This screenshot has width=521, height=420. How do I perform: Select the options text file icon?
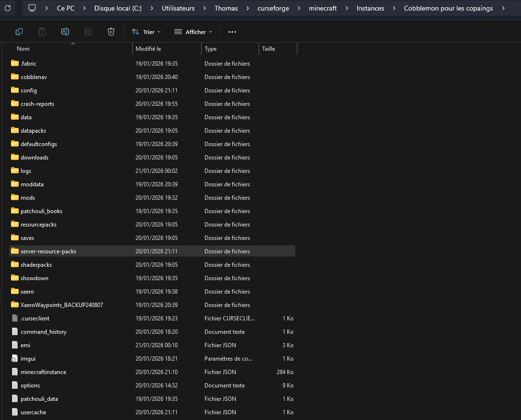[15, 385]
